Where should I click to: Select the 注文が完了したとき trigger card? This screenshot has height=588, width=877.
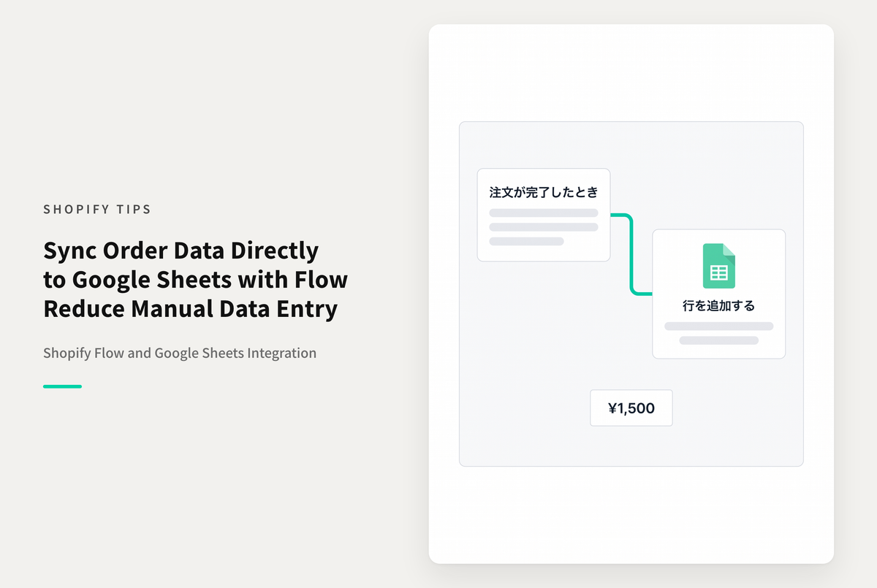(x=544, y=215)
